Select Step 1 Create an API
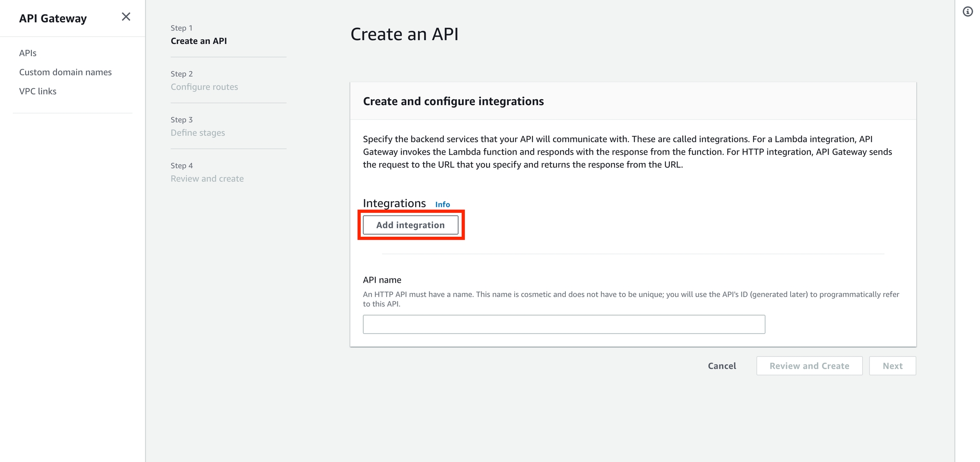Image resolution: width=980 pixels, height=462 pixels. tap(199, 41)
